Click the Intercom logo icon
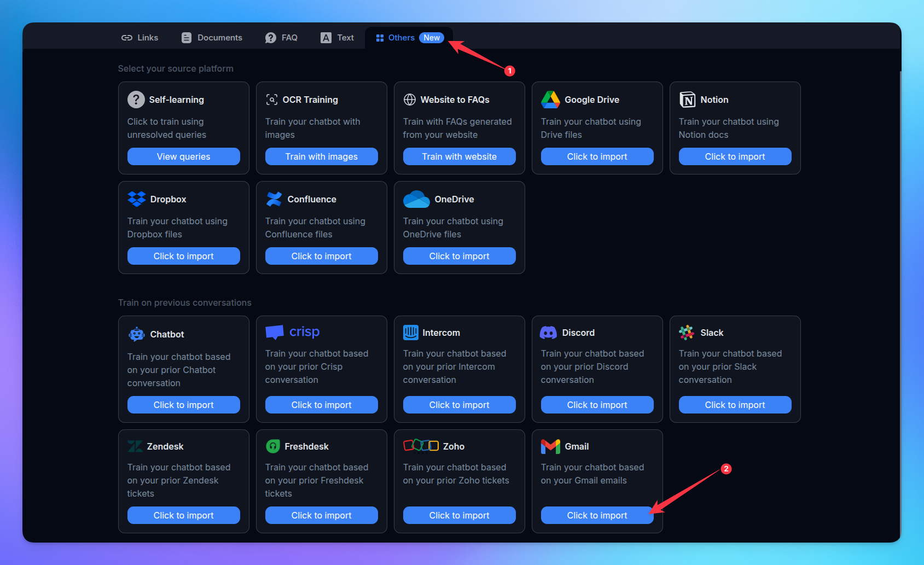924x565 pixels. click(411, 333)
